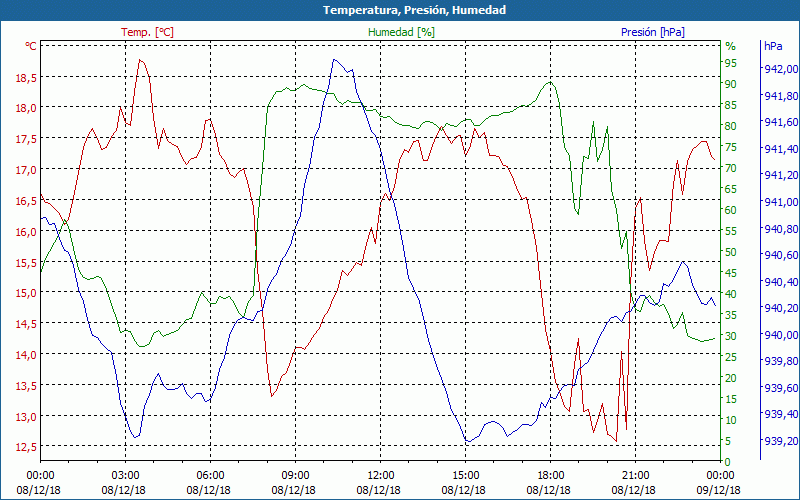Viewport: 800px width, 500px height.
Task: Click the "09:00" time axis label
Action: click(295, 476)
